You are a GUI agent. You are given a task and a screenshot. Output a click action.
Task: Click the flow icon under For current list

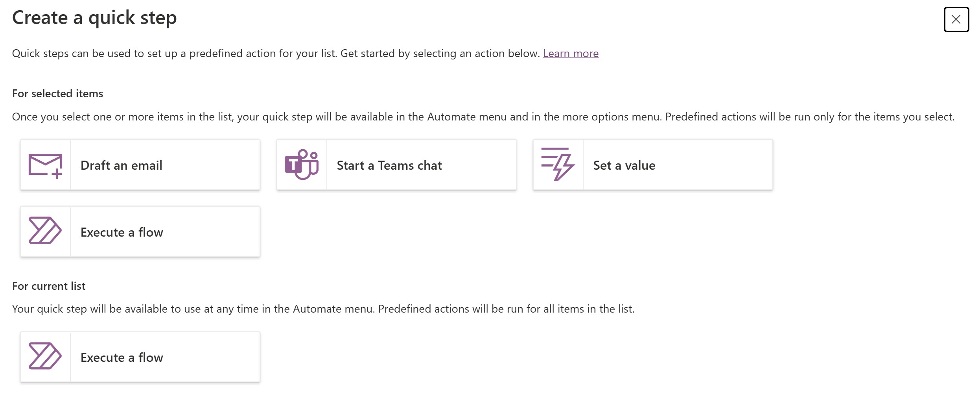(45, 356)
